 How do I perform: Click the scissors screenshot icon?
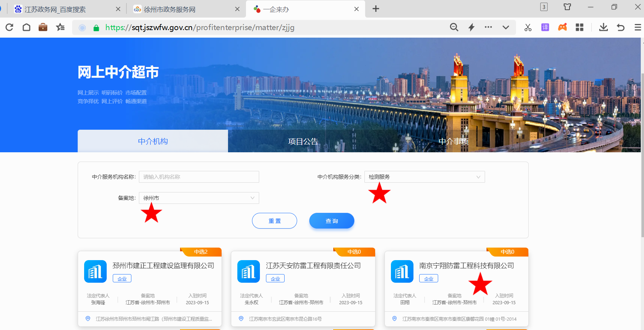click(528, 27)
